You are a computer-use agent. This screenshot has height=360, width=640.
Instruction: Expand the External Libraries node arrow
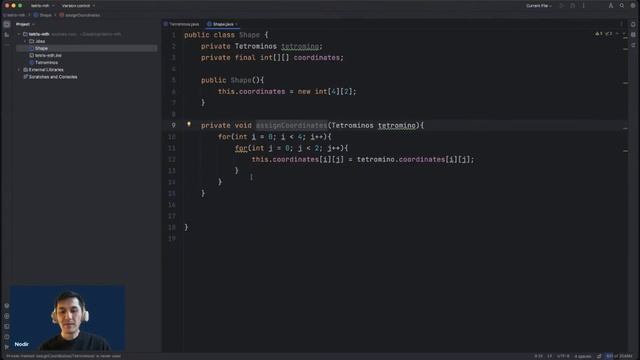point(19,70)
